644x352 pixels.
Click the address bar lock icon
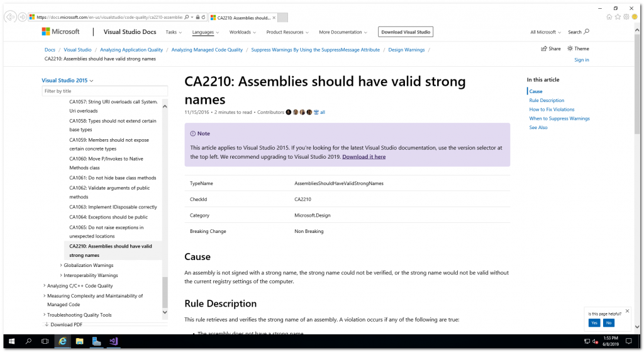tap(197, 17)
